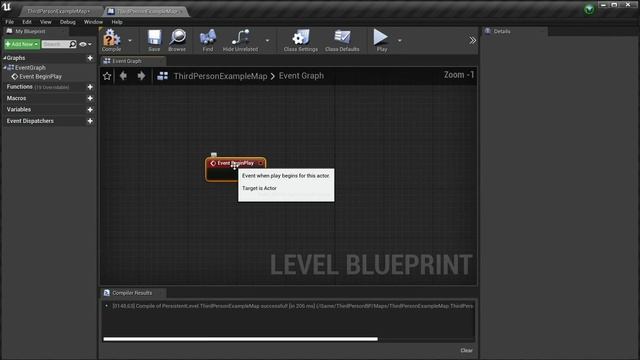
Task: Open the Debug menu
Action: 68,22
